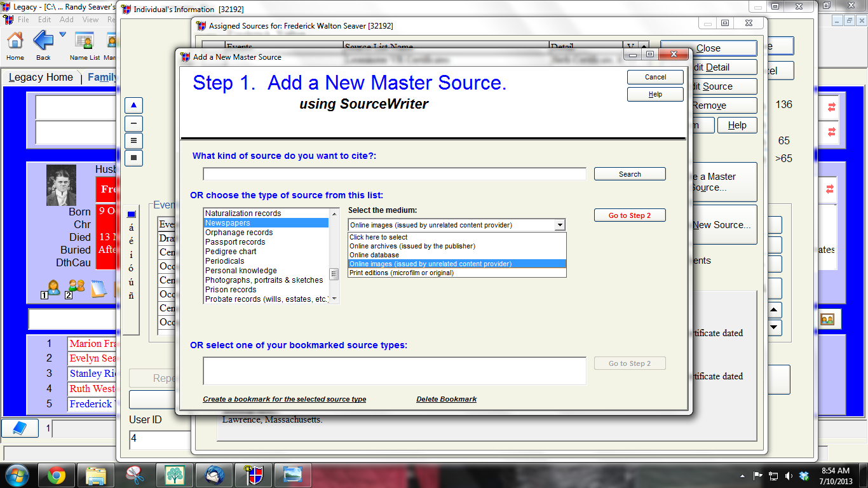
Task: Click the Search button
Action: click(630, 174)
